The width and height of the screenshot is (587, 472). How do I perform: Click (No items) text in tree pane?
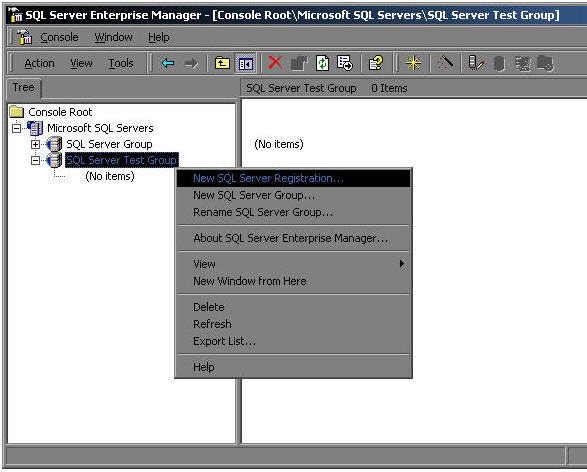pos(110,176)
